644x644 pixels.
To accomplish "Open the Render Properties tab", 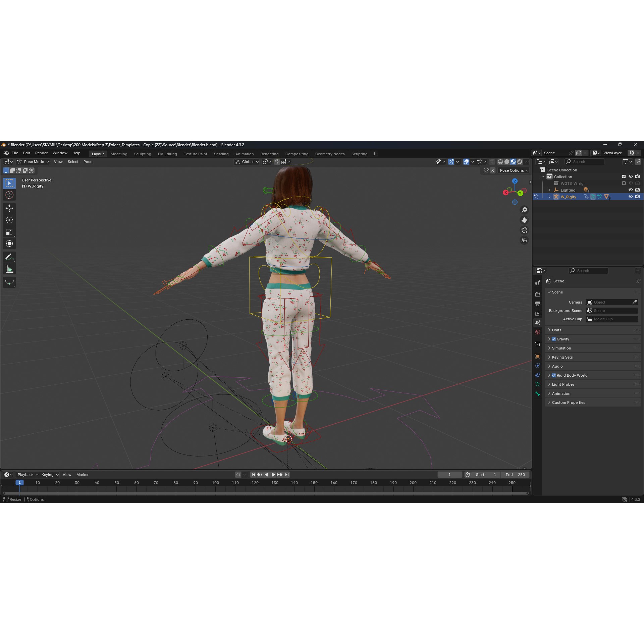I will click(538, 294).
